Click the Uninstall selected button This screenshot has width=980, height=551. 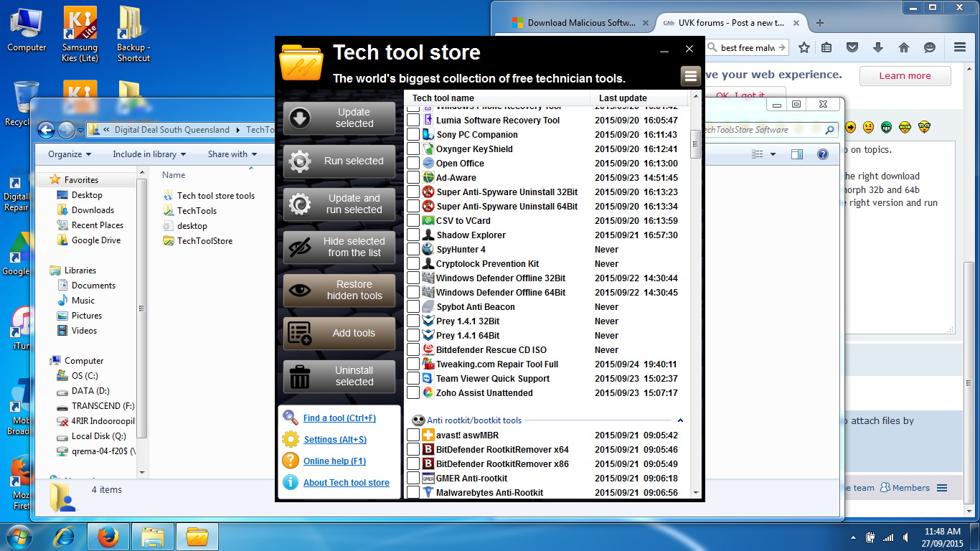point(339,377)
